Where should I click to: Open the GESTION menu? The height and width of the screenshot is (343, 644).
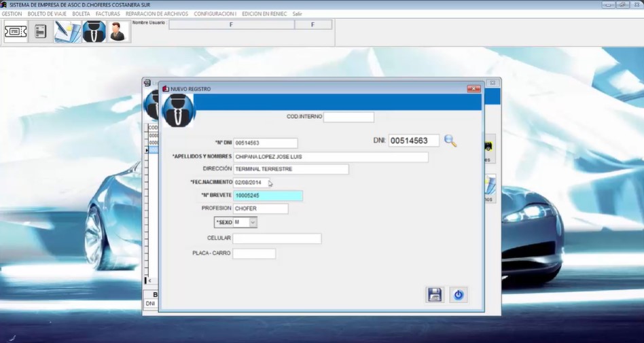(x=12, y=14)
